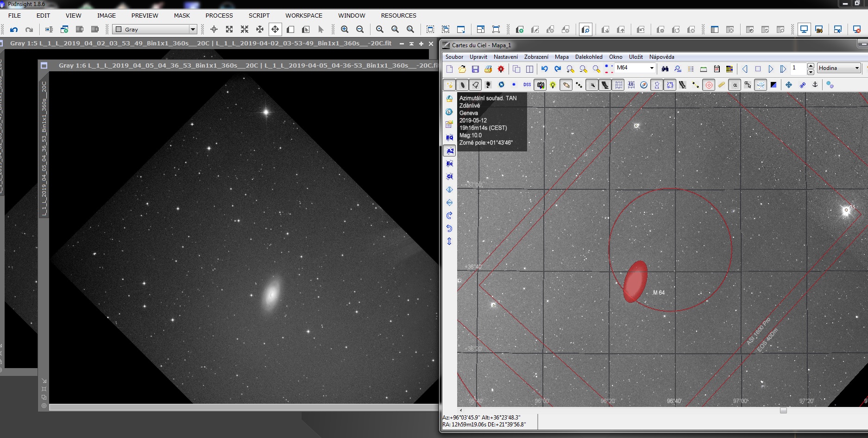Viewport: 868px width, 438px height.
Task: Open the PixInsight SCRIPT menu
Action: 259,15
